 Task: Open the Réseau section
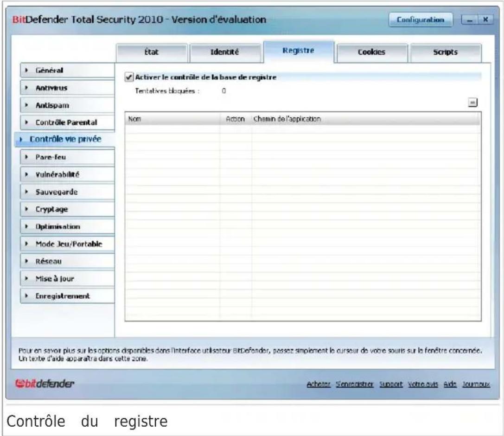[67, 262]
